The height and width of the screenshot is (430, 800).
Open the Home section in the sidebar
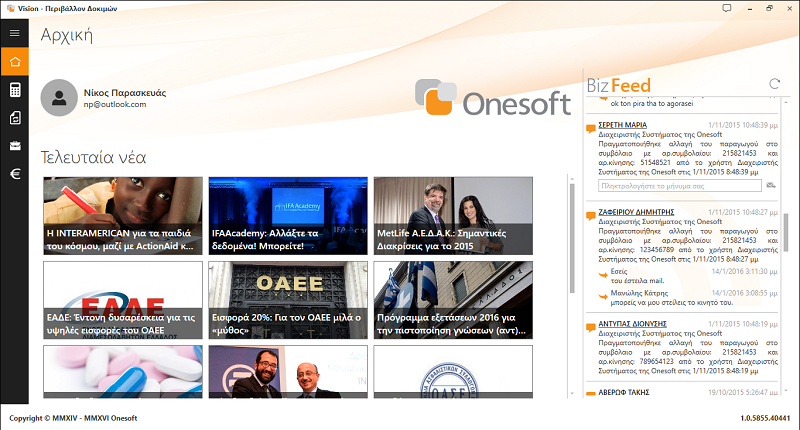click(14, 62)
